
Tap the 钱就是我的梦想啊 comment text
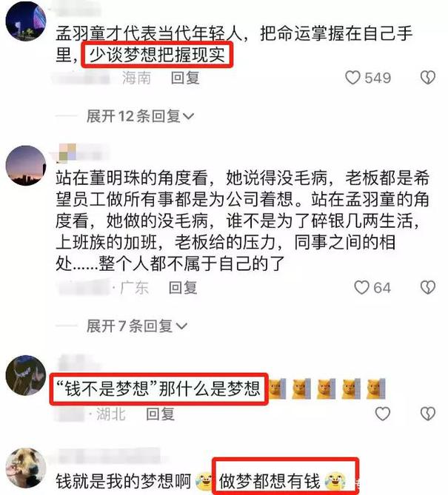(x=124, y=481)
